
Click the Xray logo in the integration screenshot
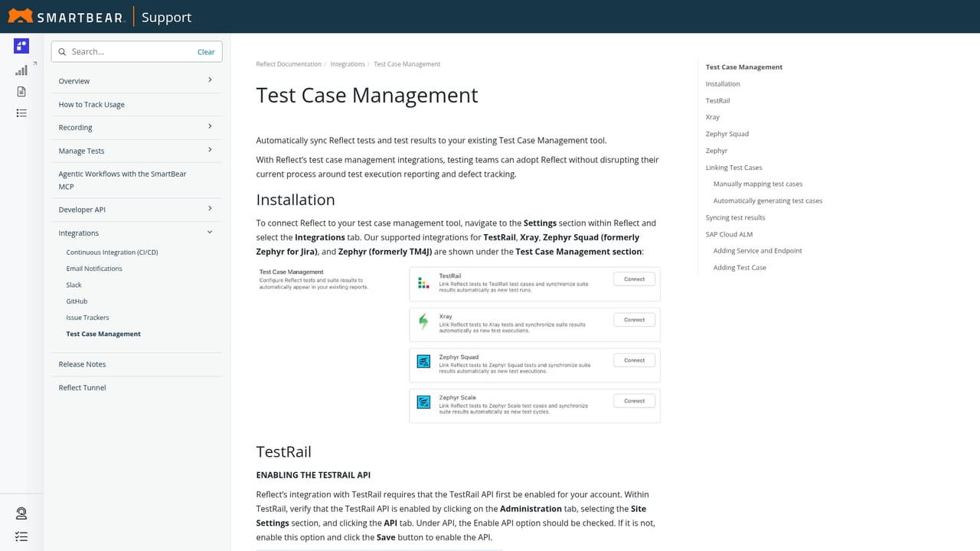423,322
